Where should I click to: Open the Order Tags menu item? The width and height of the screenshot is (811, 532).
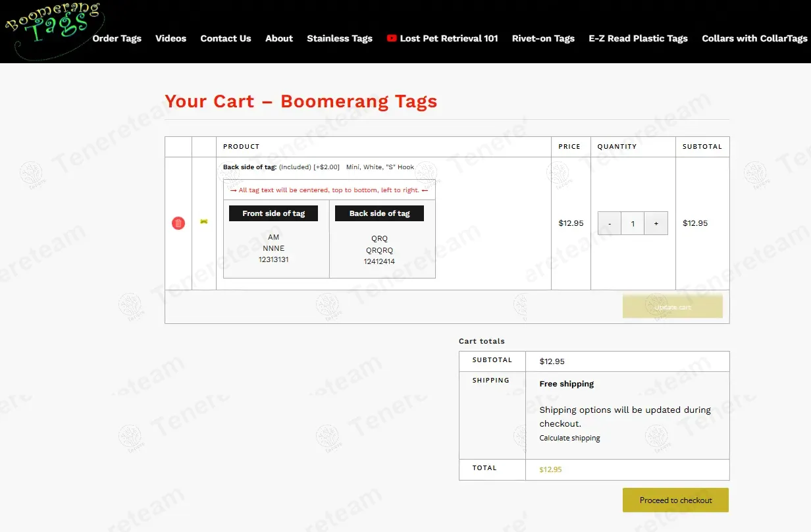pos(117,38)
